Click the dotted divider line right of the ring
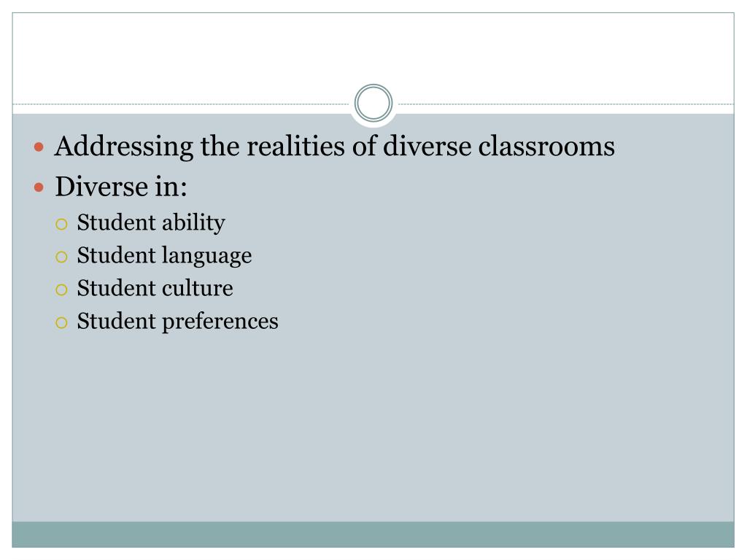747x560 pixels. [566, 104]
